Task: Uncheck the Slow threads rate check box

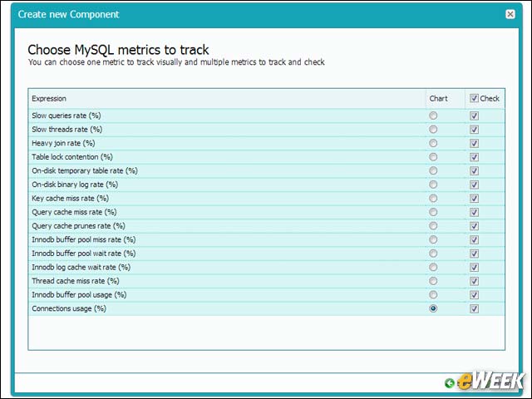Action: [x=474, y=130]
